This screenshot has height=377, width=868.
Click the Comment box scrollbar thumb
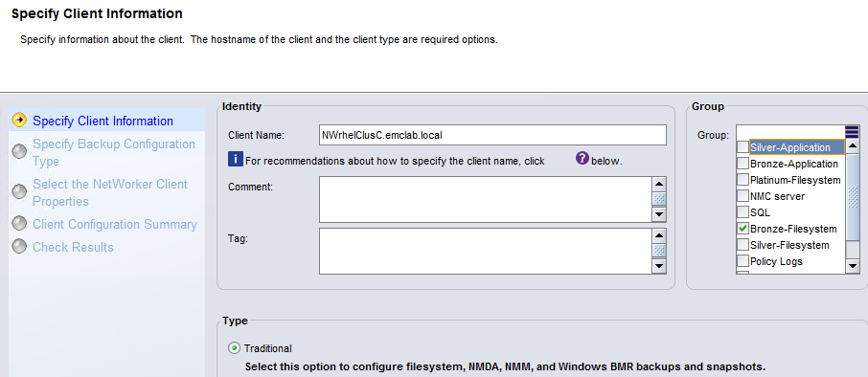pos(659,199)
